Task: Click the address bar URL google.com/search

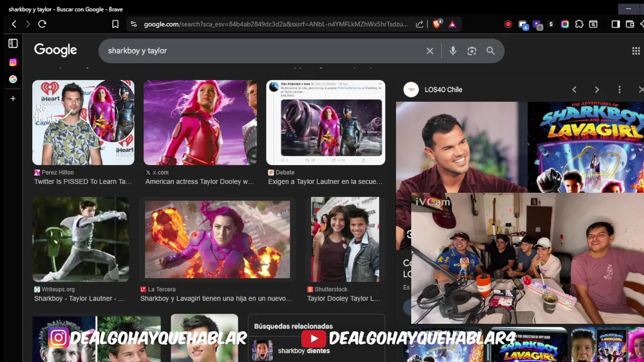Action: click(x=276, y=24)
